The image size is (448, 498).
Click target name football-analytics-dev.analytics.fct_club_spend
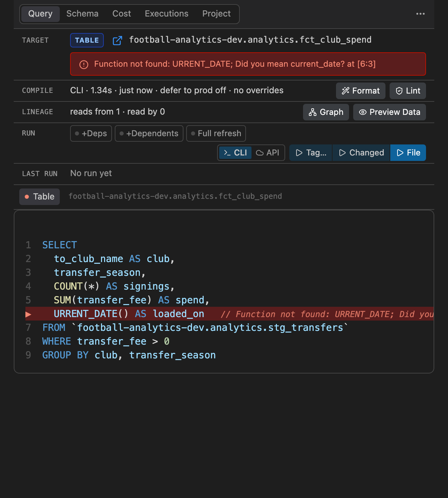250,40
